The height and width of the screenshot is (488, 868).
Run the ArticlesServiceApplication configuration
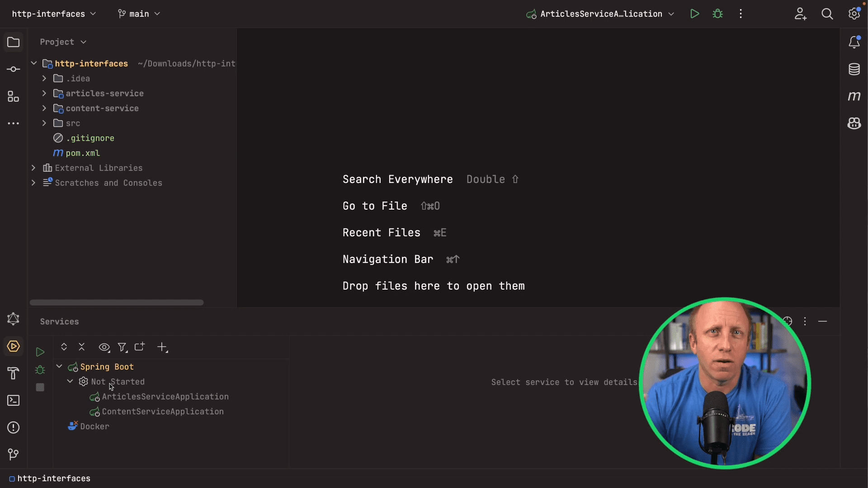pyautogui.click(x=695, y=14)
